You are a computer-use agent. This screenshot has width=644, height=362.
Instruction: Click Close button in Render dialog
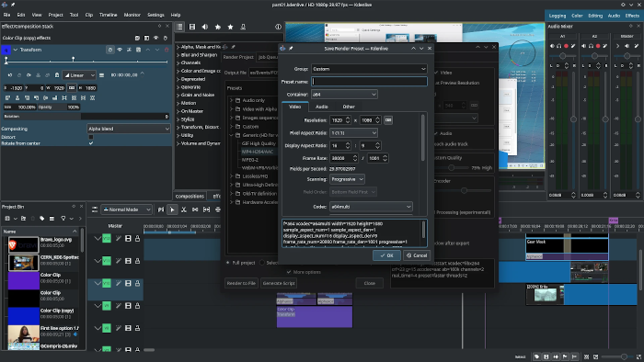[369, 283]
